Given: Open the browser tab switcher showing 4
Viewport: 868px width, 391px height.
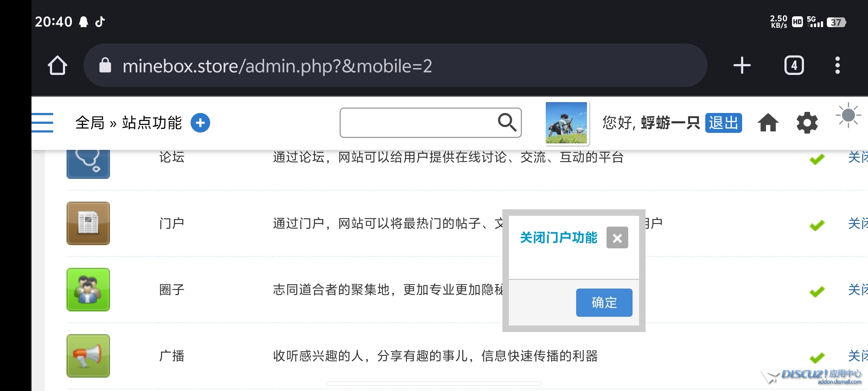Looking at the screenshot, I should click(x=794, y=66).
